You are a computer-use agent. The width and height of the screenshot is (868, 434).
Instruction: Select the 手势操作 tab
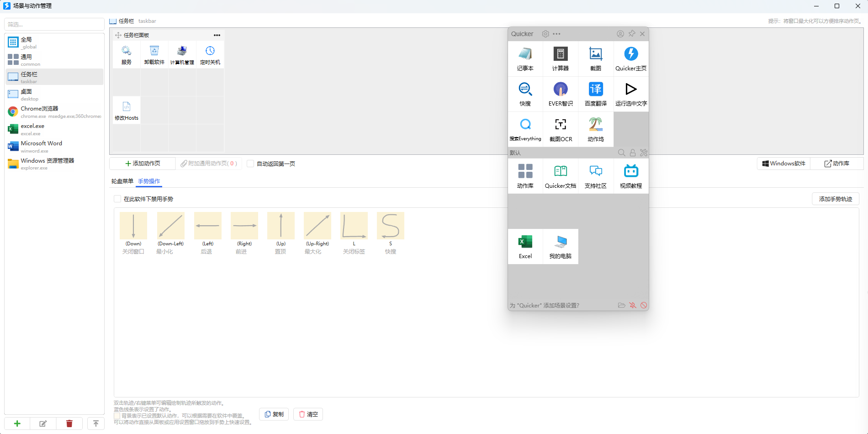coord(149,181)
